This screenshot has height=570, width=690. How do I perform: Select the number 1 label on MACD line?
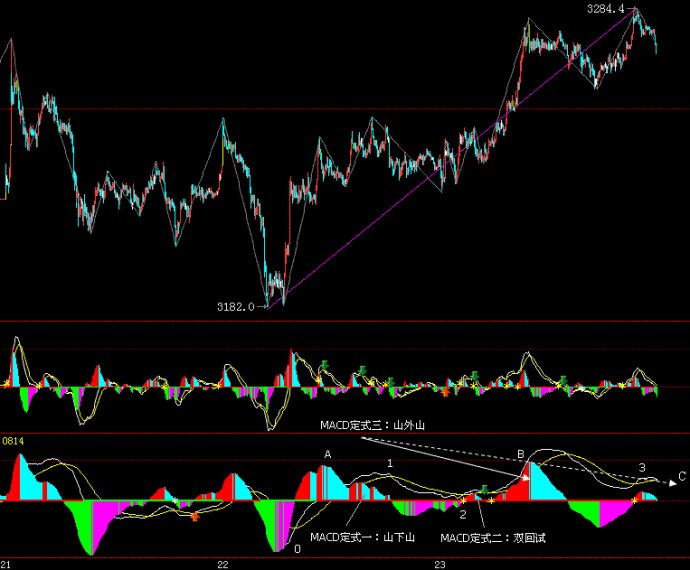click(390, 463)
